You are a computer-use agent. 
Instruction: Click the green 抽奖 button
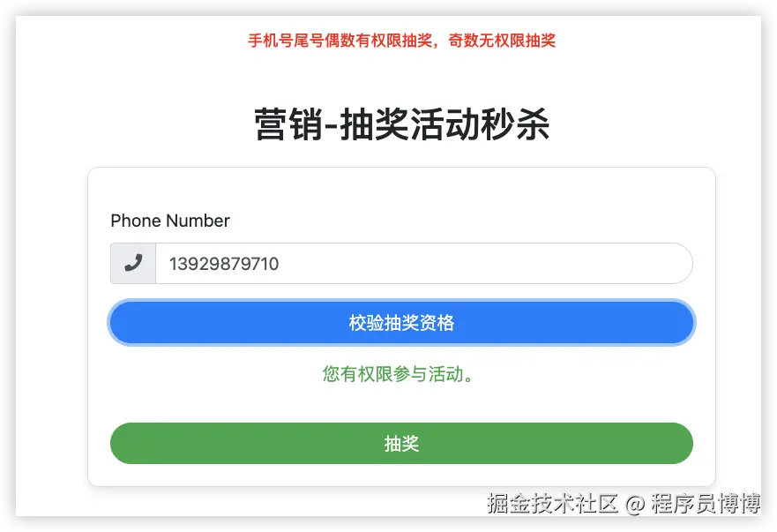point(401,443)
